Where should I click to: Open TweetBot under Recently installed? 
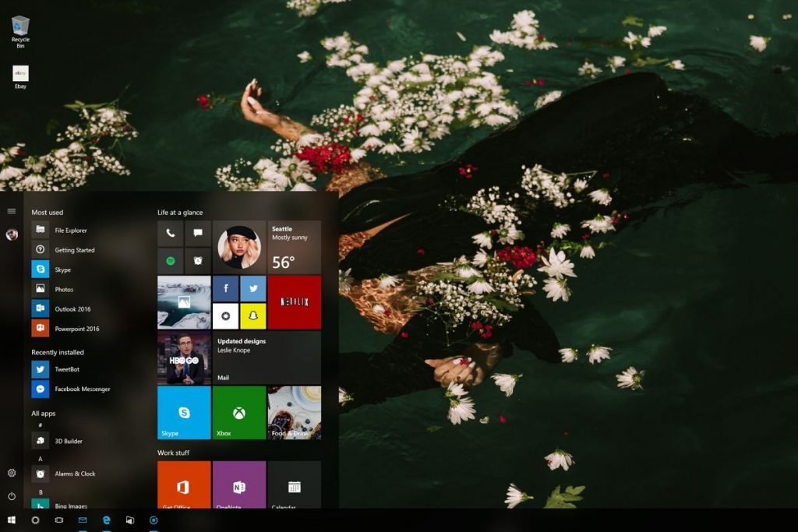(66, 369)
